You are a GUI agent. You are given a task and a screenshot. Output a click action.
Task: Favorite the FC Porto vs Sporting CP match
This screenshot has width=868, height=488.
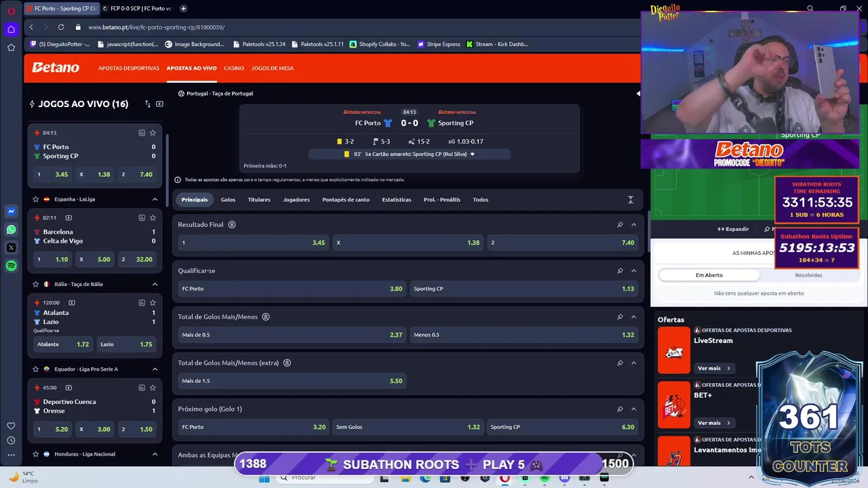(153, 133)
